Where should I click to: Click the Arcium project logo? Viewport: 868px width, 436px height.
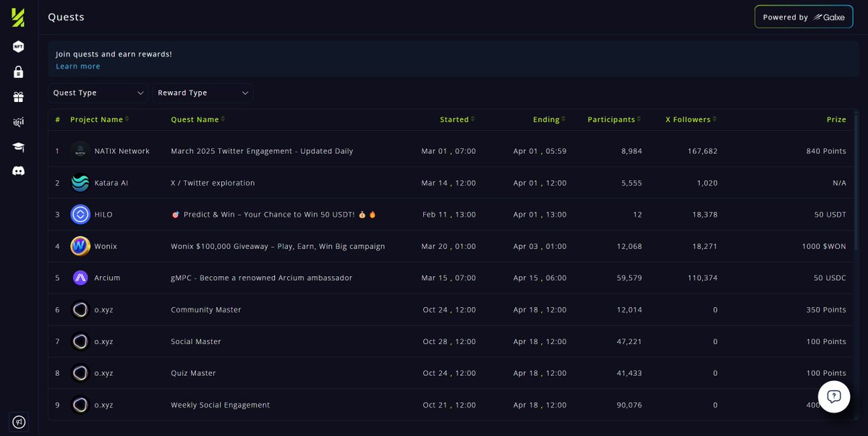tap(80, 278)
